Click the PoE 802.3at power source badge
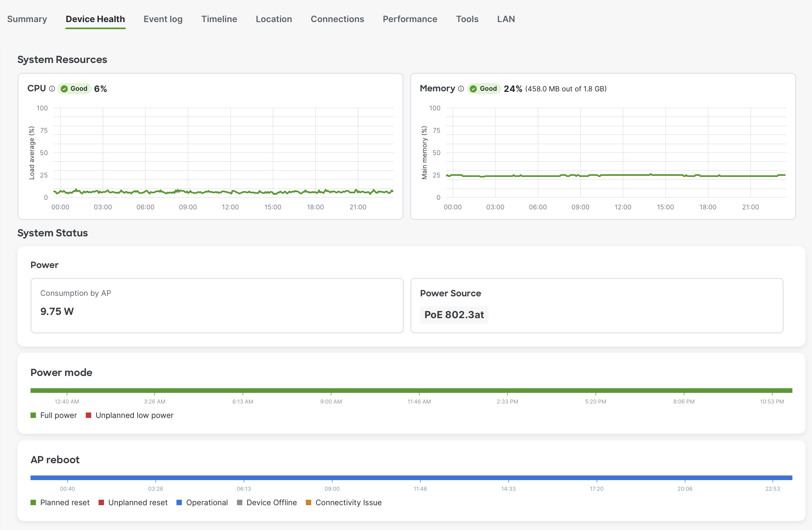This screenshot has height=530, width=812. click(x=454, y=315)
